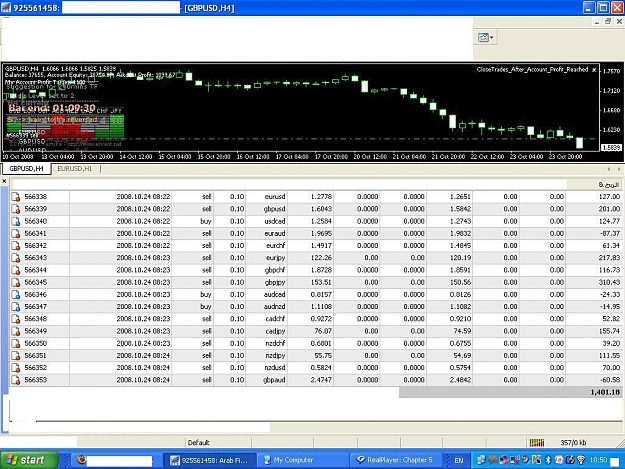
Task: Click the buy order icon for 566346
Action: [x=16, y=294]
